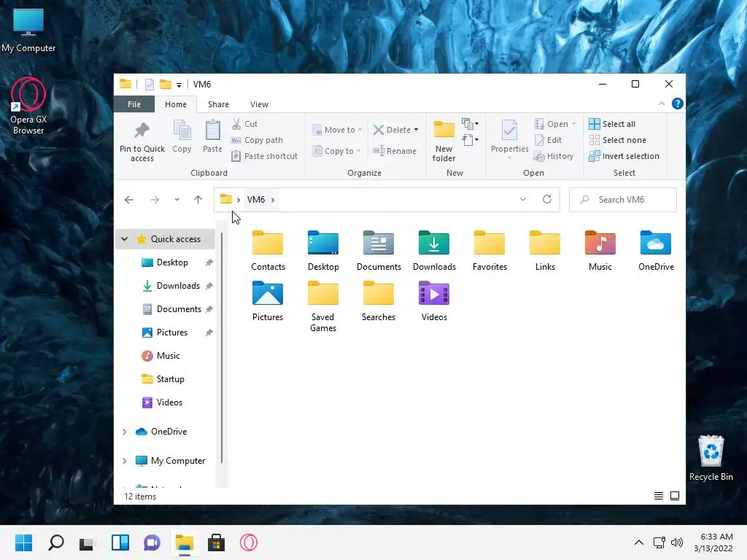The image size is (747, 560).
Task: Go back with the Back arrow
Action: tap(128, 200)
